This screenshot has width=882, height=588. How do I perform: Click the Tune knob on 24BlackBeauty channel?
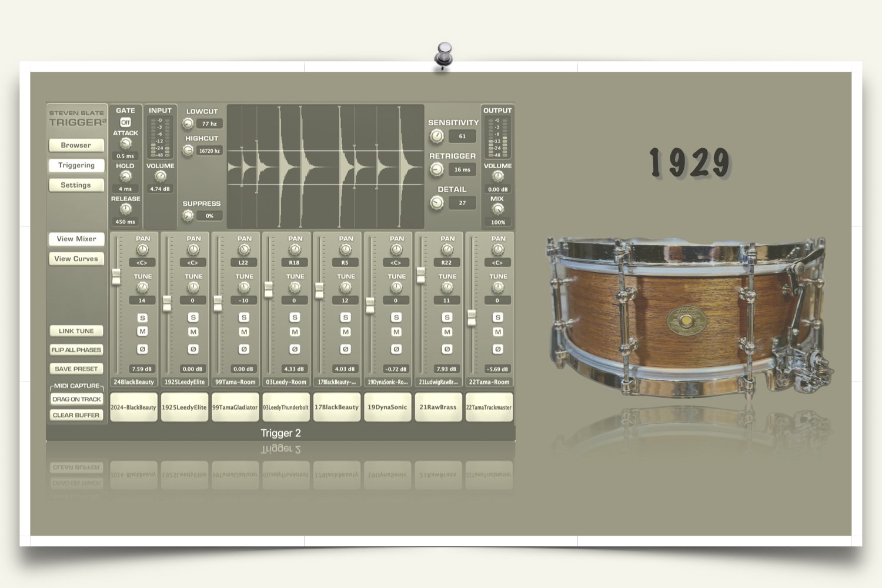click(x=142, y=288)
